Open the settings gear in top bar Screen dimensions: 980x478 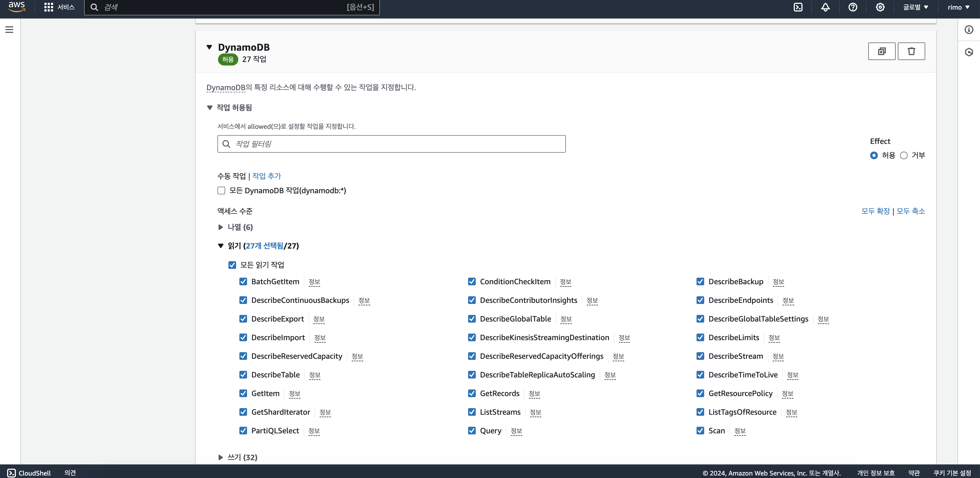click(x=880, y=7)
